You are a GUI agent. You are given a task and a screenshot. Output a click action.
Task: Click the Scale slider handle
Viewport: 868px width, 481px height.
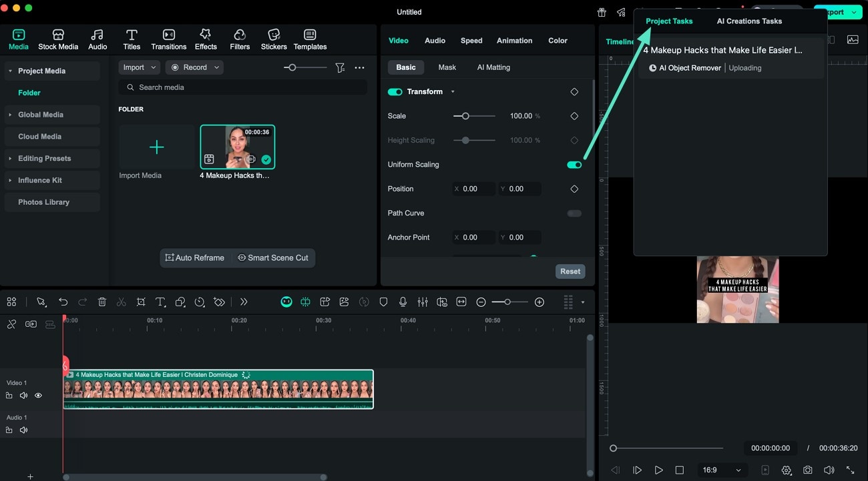click(x=465, y=116)
